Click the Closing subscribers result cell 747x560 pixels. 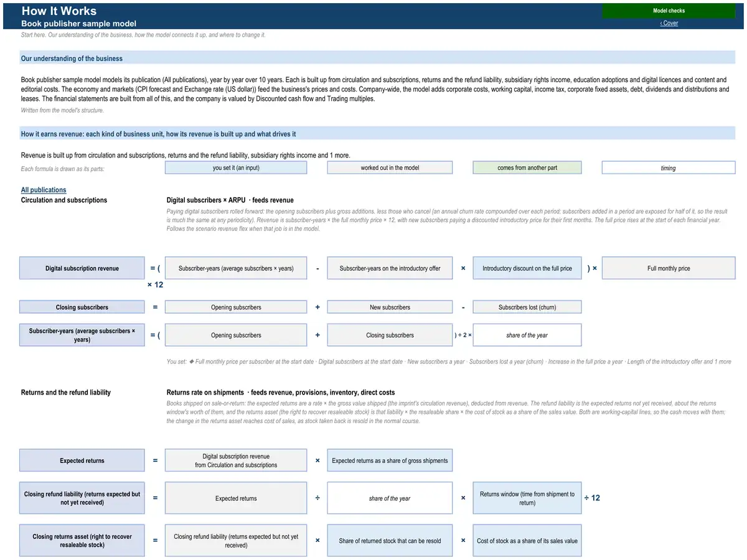82,307
